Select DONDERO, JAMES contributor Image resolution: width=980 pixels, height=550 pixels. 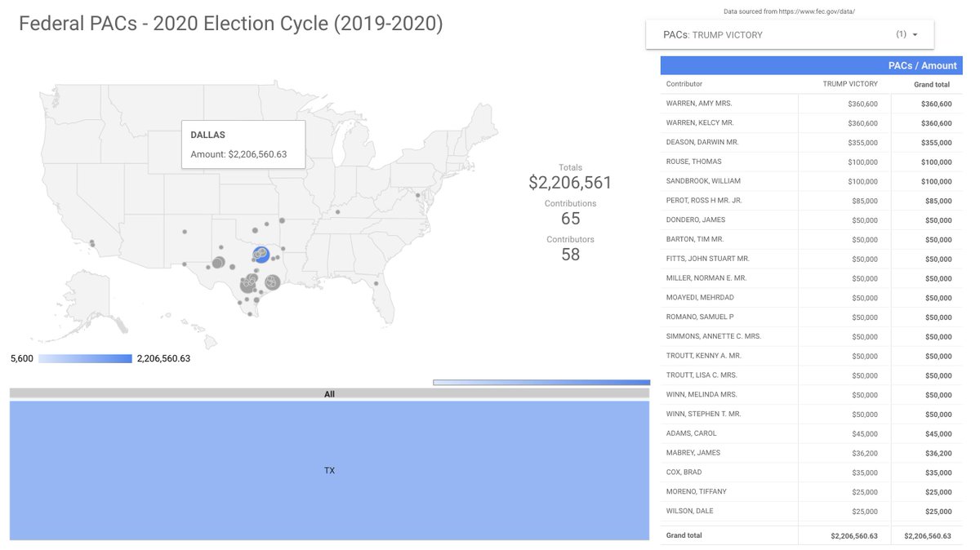[696, 220]
